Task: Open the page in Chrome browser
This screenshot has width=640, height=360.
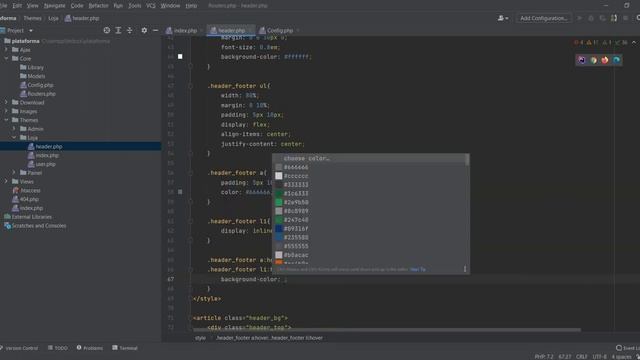Action: tap(593, 60)
